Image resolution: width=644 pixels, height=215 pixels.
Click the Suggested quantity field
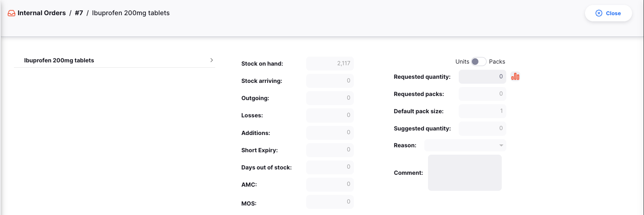point(482,128)
